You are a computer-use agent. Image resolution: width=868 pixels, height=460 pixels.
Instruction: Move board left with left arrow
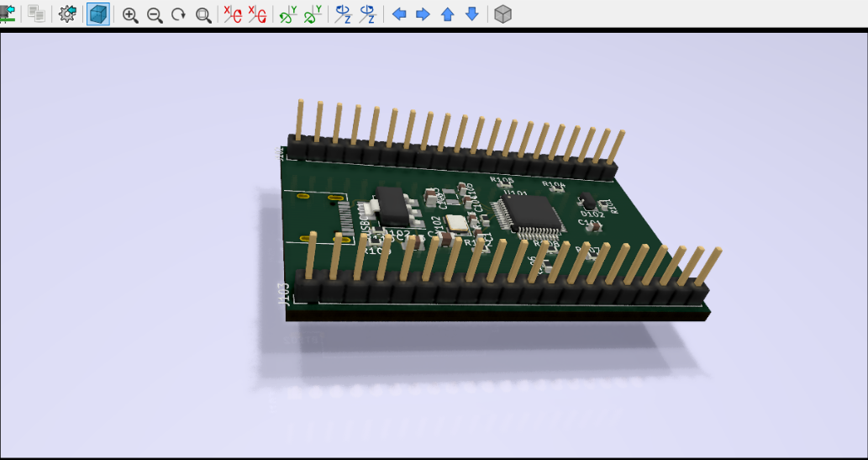[x=398, y=14]
